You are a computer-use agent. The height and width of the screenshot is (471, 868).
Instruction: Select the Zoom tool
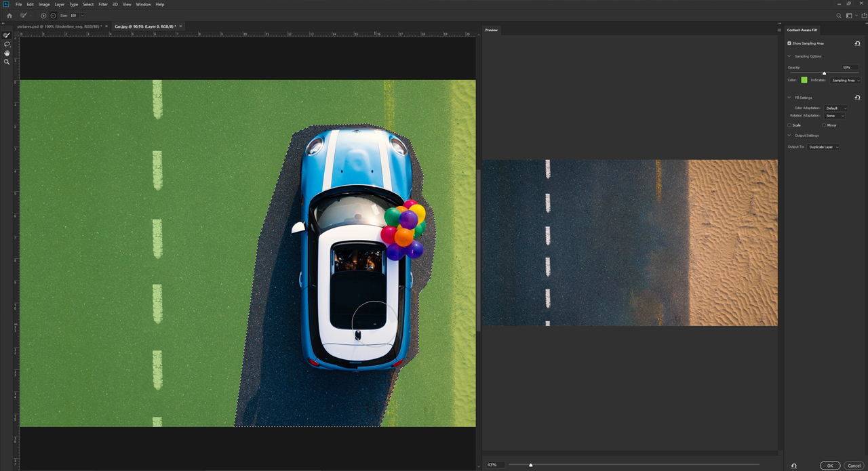[x=7, y=62]
